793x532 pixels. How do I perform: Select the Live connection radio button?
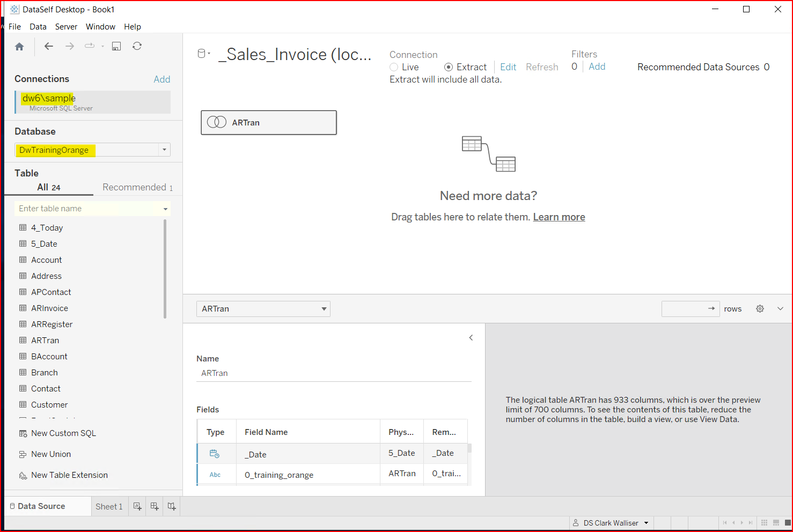[394, 67]
